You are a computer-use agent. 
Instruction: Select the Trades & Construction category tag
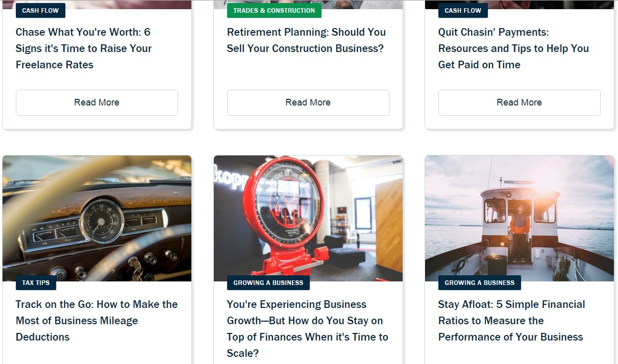coord(274,10)
